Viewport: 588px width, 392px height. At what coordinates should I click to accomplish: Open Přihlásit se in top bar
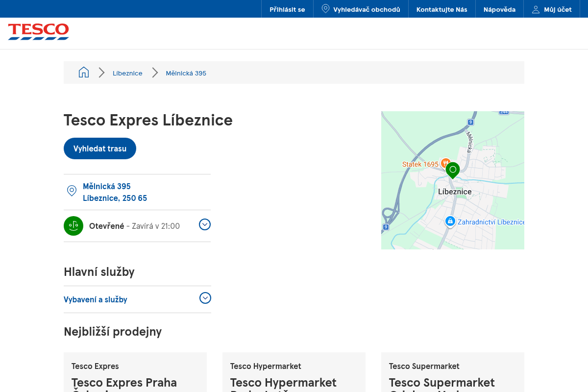(287, 9)
